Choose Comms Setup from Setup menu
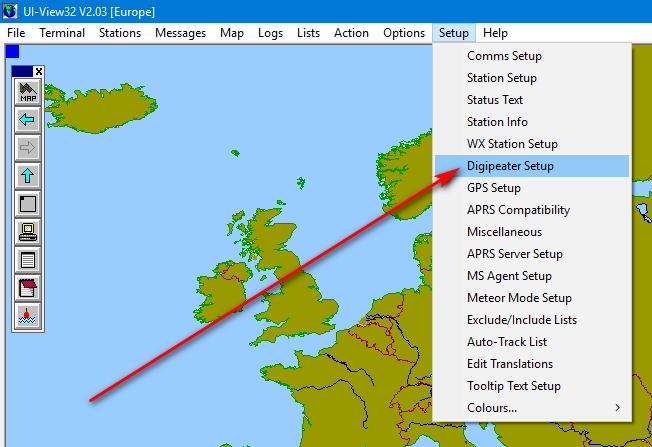The height and width of the screenshot is (447, 652). [x=503, y=56]
